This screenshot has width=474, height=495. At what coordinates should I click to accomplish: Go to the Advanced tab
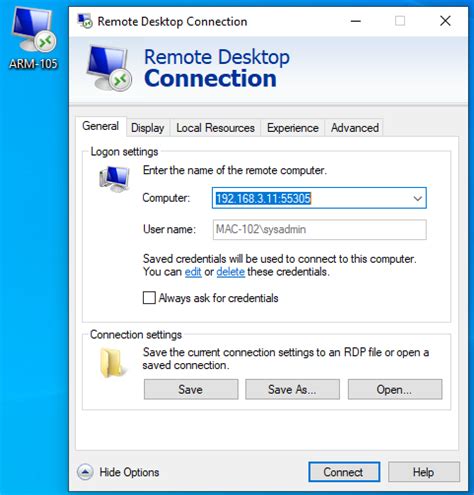(x=355, y=128)
